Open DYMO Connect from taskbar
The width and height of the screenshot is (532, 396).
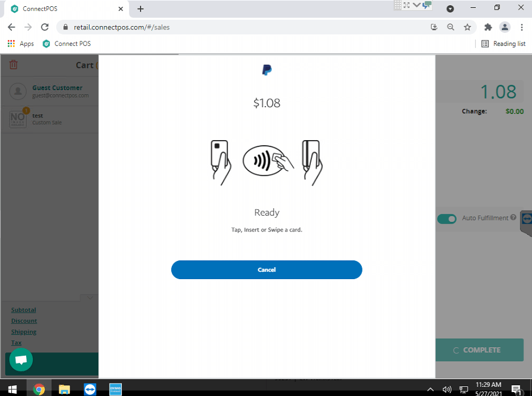coord(116,389)
